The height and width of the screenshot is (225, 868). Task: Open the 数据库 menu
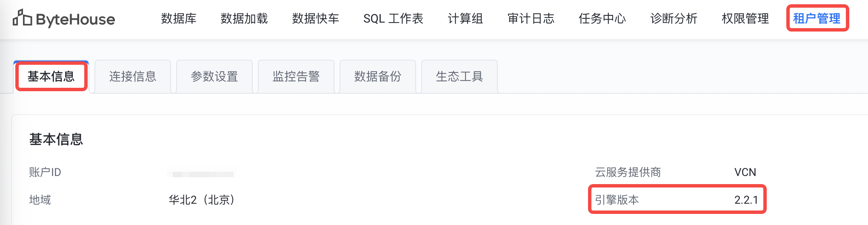(x=179, y=19)
